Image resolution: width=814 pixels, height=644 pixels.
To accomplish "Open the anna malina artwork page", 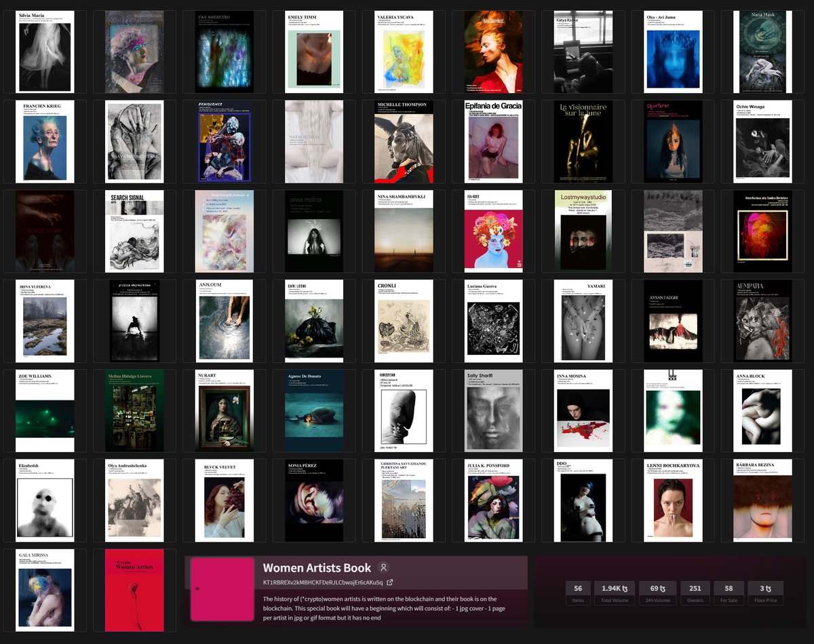I will coord(315,231).
